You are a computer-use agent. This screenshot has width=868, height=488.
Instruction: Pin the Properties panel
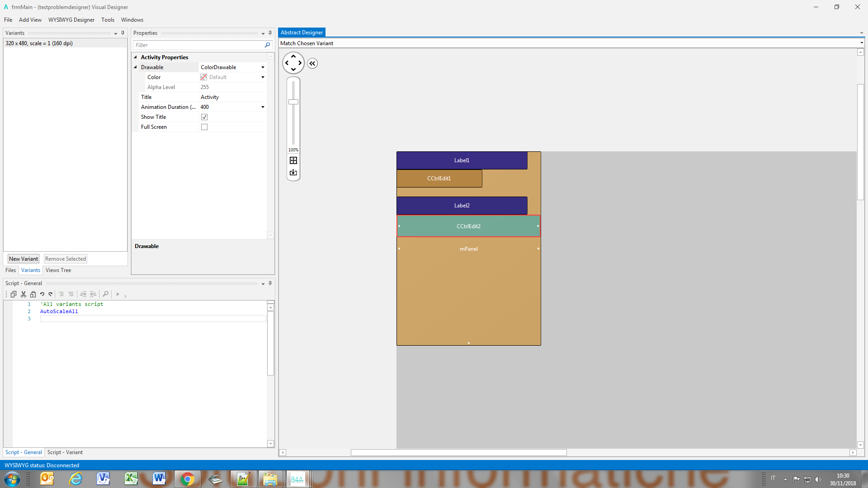(x=270, y=33)
